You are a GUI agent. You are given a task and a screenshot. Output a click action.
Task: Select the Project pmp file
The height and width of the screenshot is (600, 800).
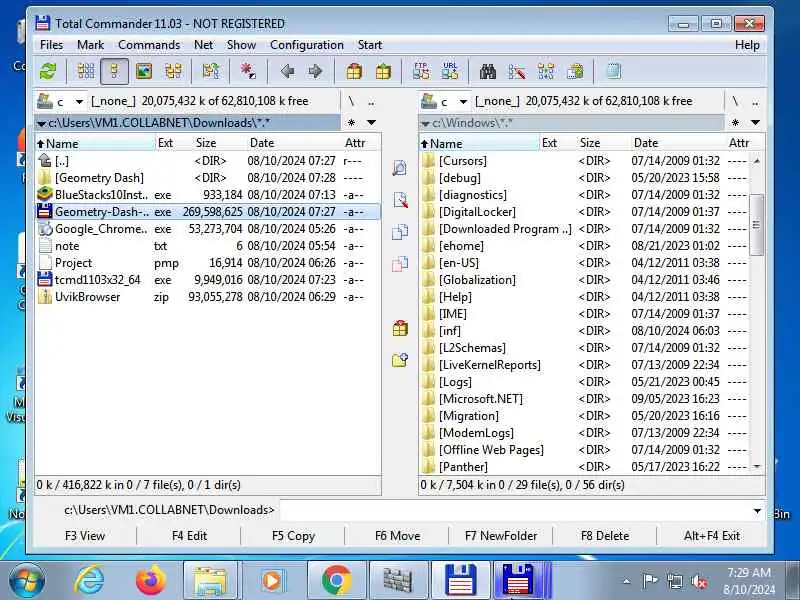click(x=208, y=263)
